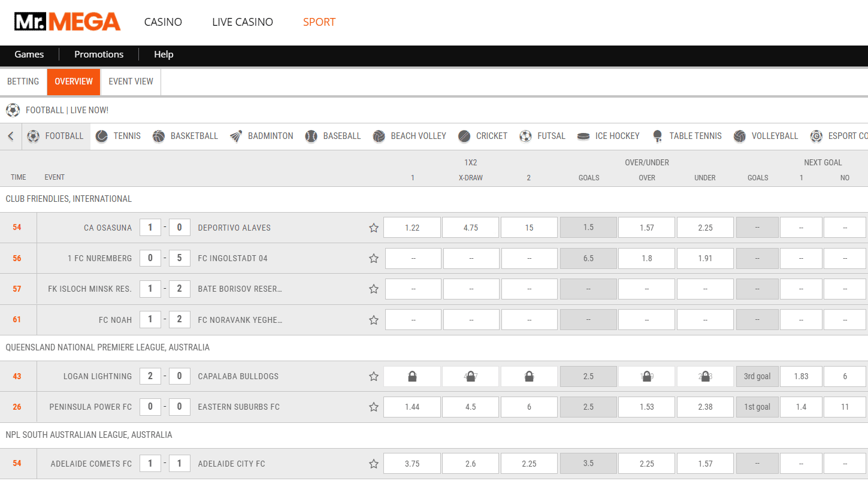868x481 pixels.
Task: Bet on Osasuna win at 1.22 odds
Action: click(x=412, y=228)
